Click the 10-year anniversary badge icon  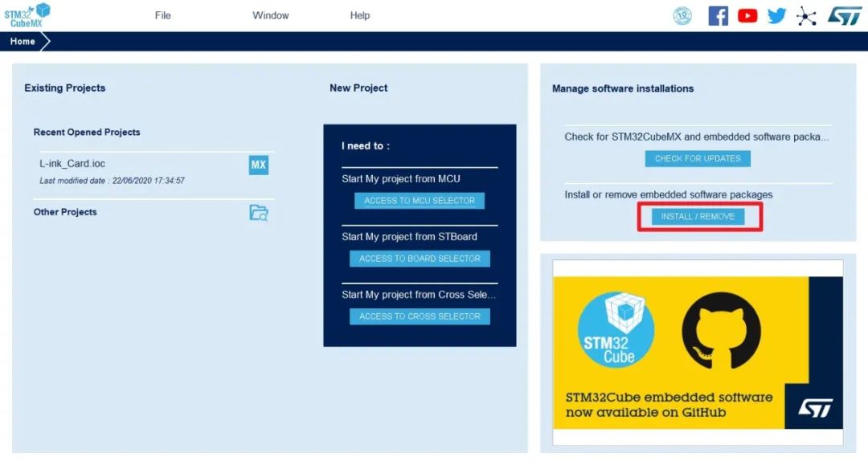pos(682,15)
